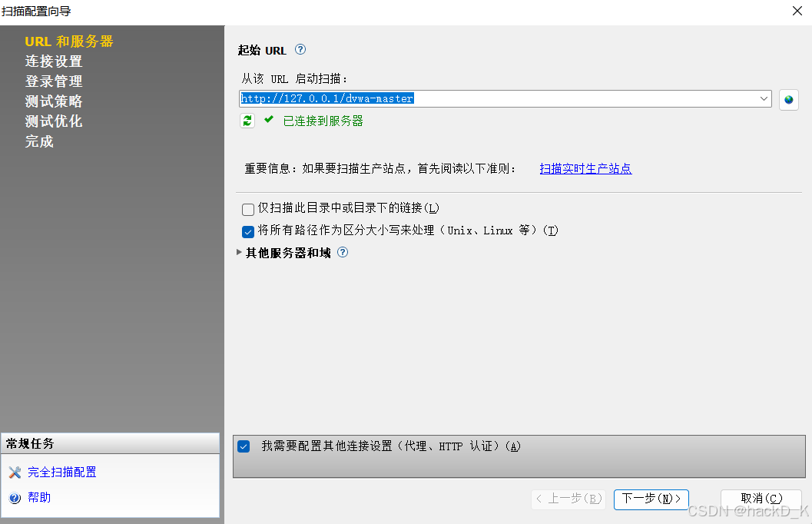Open the 帮助 link
This screenshot has width=812, height=524.
pos(39,498)
